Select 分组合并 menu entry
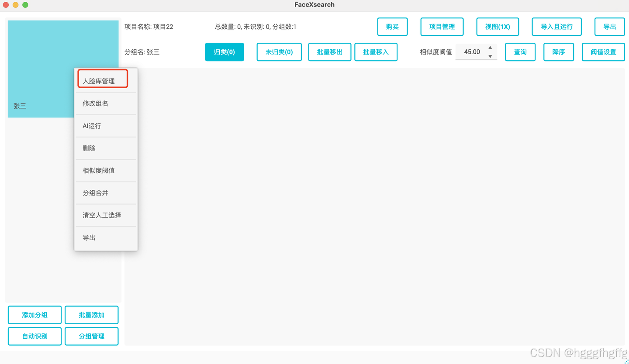This screenshot has width=629, height=364. point(106,192)
